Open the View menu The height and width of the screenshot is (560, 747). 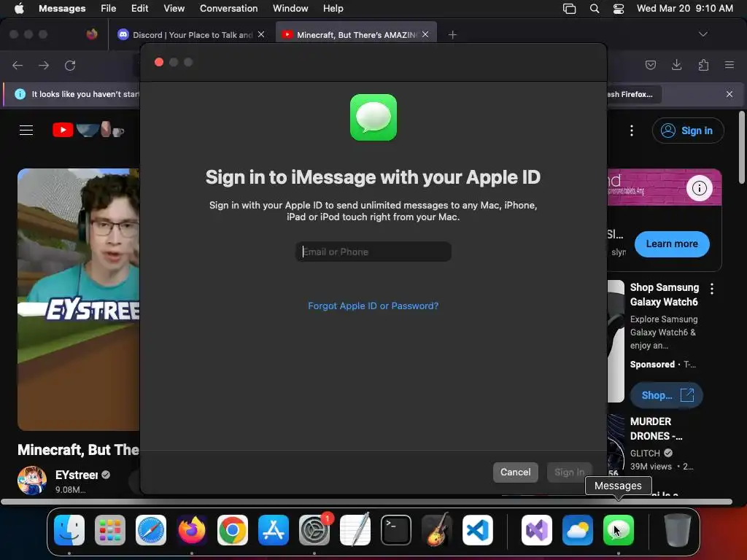[x=174, y=9]
